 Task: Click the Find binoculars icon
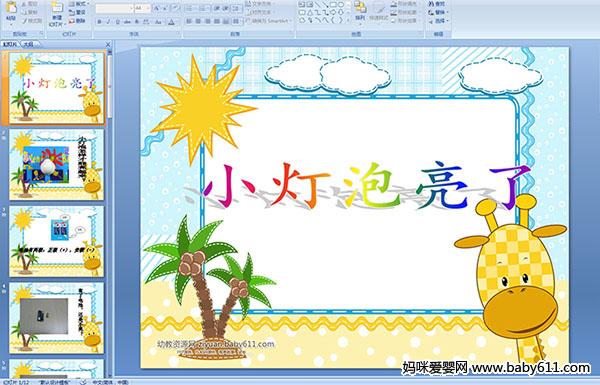(431, 4)
